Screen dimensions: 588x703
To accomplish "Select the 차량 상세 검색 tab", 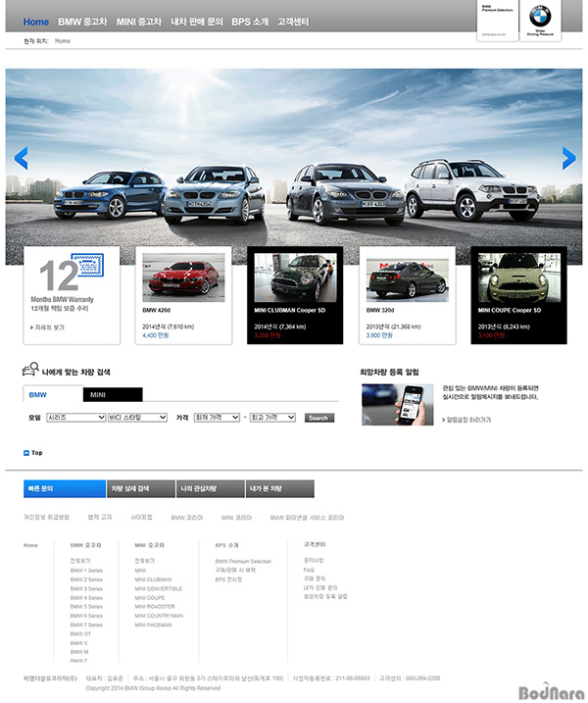I will [x=141, y=488].
